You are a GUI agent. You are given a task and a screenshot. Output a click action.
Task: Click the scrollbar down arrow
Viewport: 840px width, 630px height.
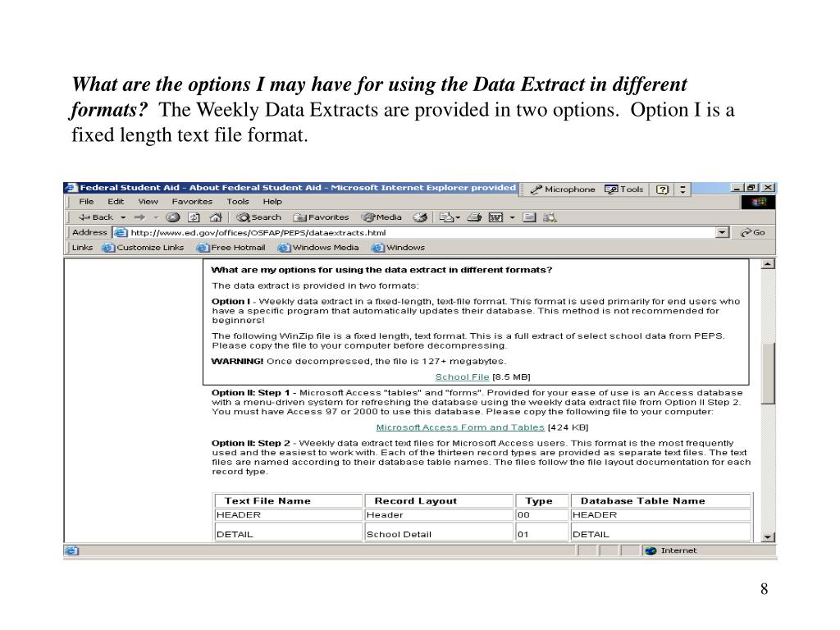click(x=768, y=536)
